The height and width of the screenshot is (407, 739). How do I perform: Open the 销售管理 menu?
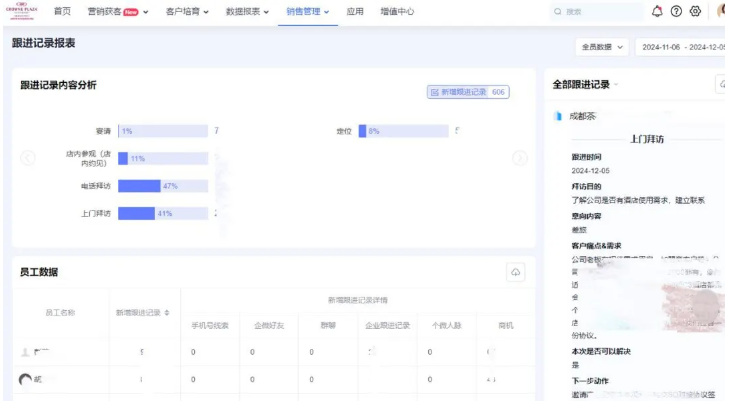[x=308, y=11]
